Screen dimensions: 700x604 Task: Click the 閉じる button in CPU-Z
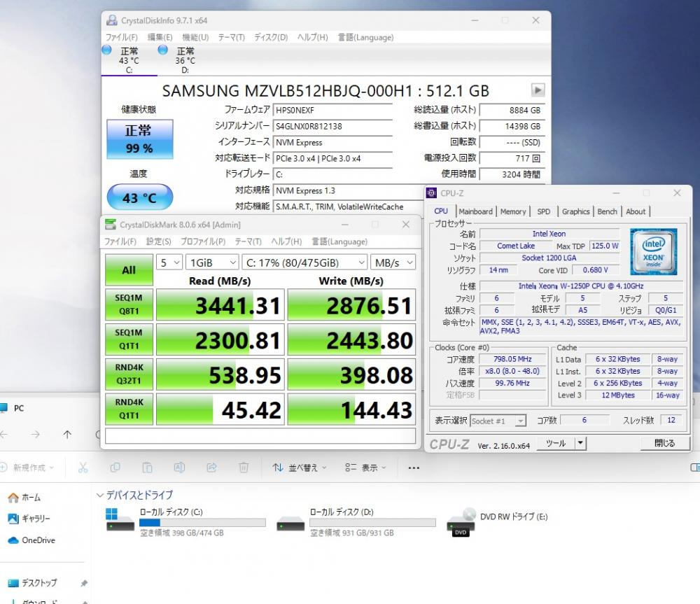click(x=664, y=443)
